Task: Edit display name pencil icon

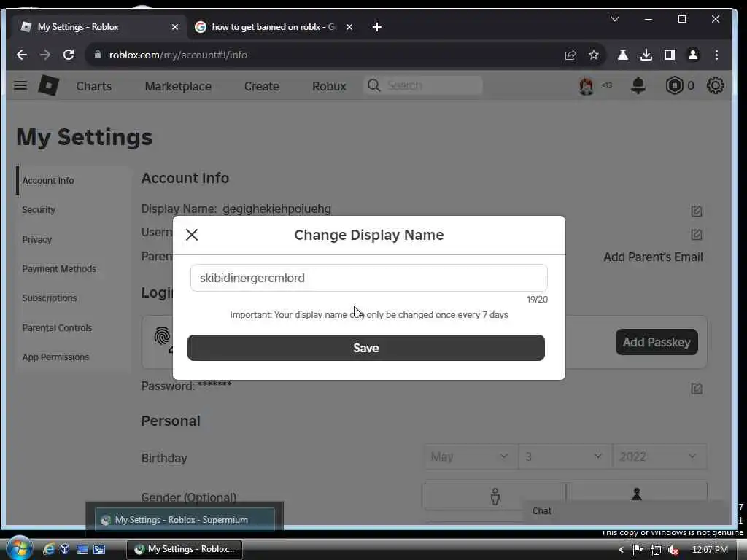Action: point(696,211)
